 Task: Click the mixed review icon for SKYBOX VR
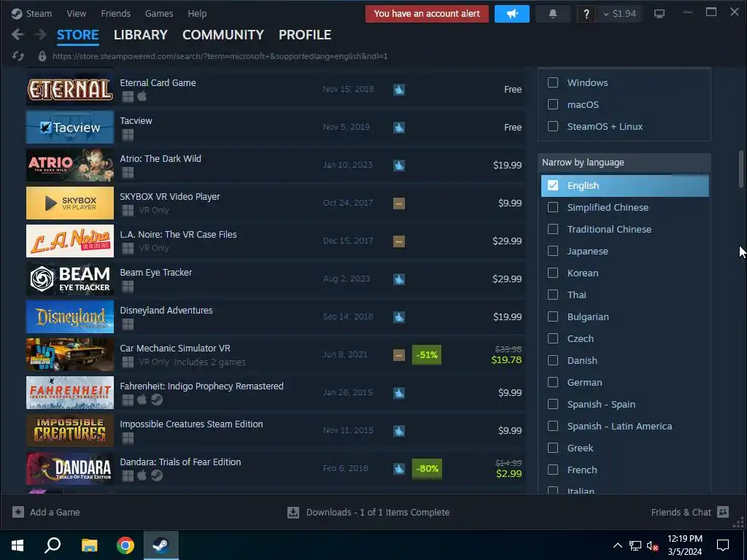[399, 203]
